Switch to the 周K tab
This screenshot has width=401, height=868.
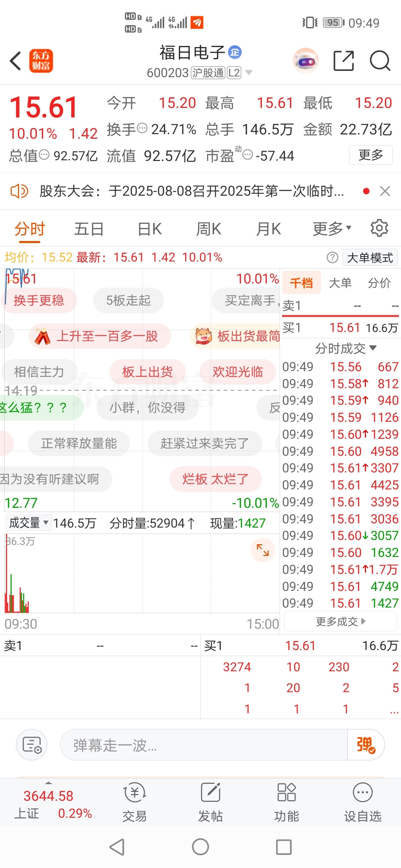click(209, 229)
